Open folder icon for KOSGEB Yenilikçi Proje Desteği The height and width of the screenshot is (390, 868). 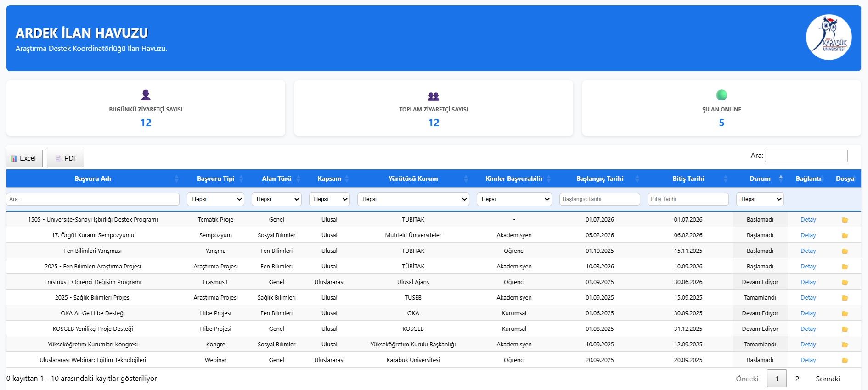(845, 329)
